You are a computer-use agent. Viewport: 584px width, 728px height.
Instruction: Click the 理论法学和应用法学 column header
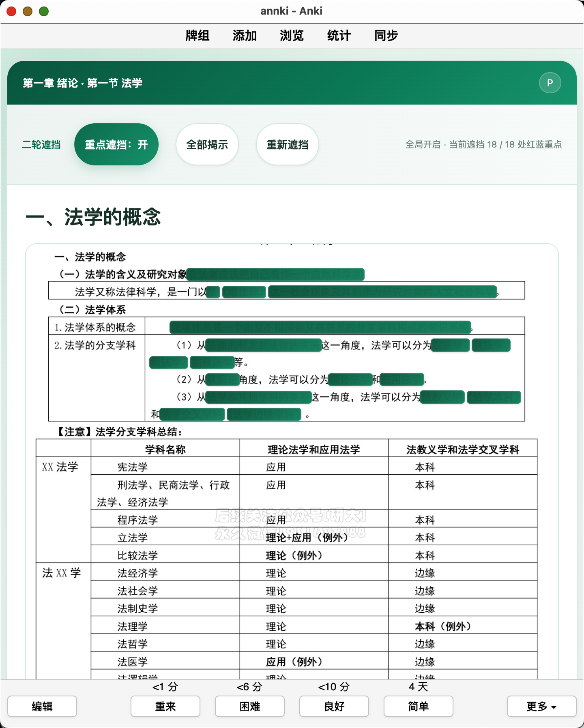point(314,449)
